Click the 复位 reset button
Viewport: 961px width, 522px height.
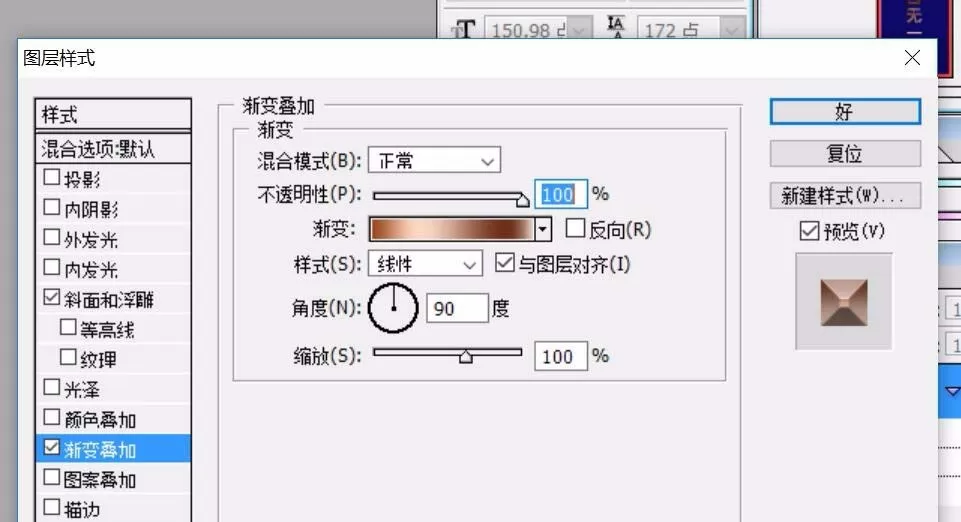click(x=845, y=153)
